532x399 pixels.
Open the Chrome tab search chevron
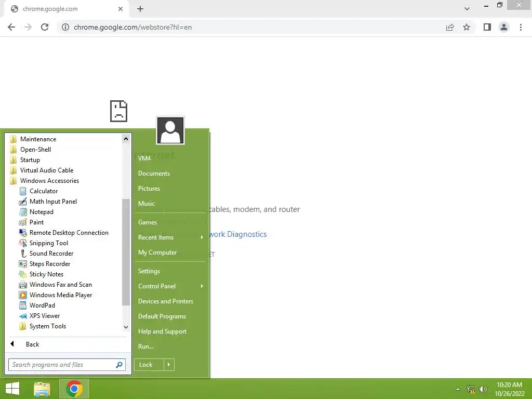(x=467, y=9)
